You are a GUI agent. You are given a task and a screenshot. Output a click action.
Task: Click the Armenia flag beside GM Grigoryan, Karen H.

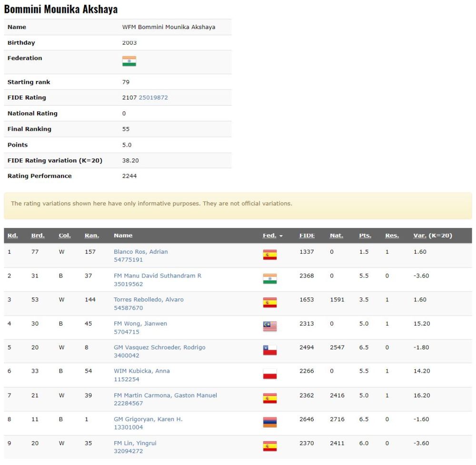[270, 422]
